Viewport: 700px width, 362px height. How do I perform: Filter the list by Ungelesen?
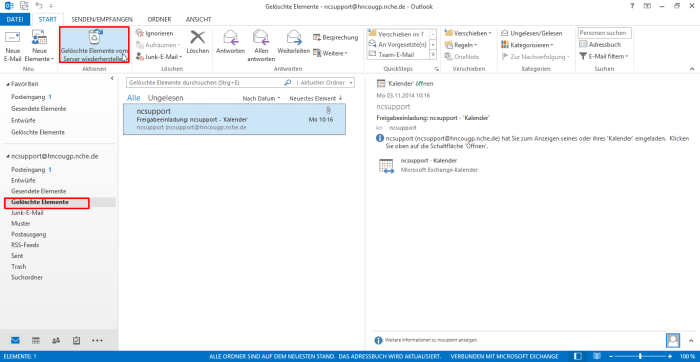pyautogui.click(x=165, y=98)
